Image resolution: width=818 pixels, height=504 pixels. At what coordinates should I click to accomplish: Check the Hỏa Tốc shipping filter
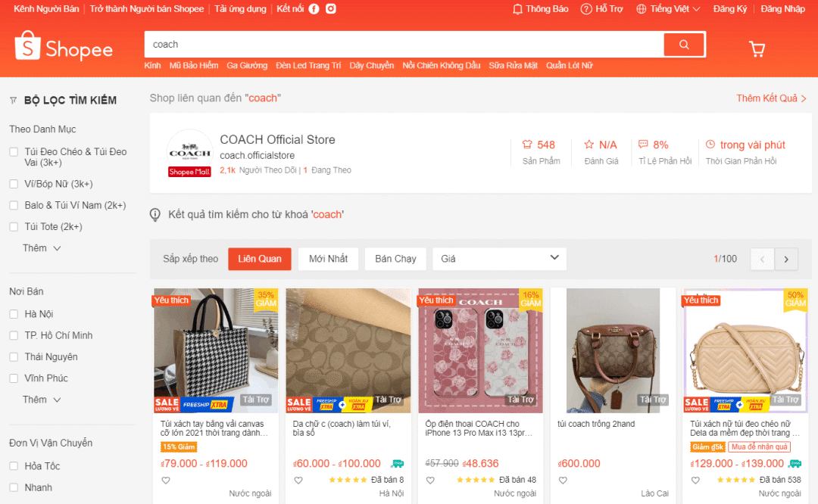[13, 465]
